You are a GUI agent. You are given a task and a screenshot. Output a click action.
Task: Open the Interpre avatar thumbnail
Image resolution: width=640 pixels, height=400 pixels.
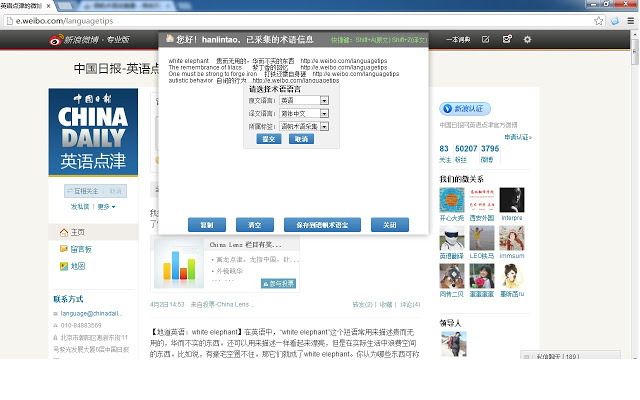(x=512, y=200)
